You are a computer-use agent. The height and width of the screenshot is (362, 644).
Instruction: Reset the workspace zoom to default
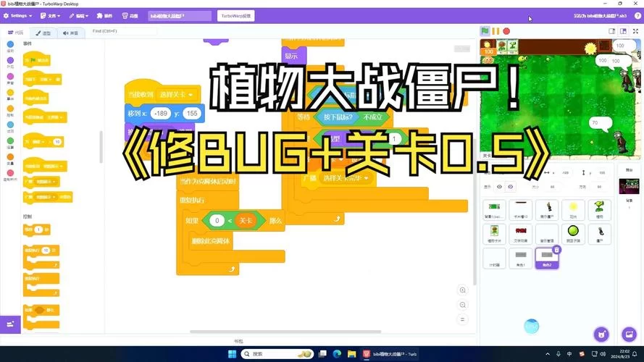pyautogui.click(x=462, y=319)
